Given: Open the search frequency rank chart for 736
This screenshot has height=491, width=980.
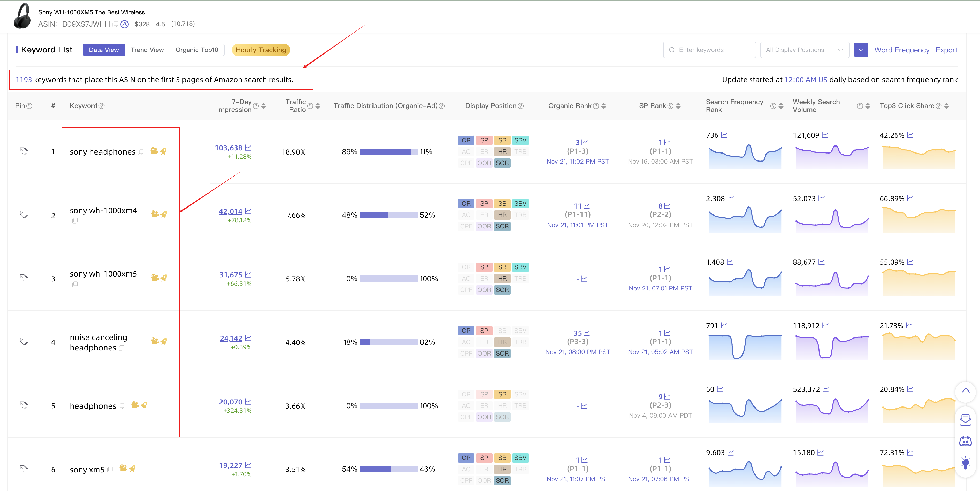Looking at the screenshot, I should click(724, 135).
